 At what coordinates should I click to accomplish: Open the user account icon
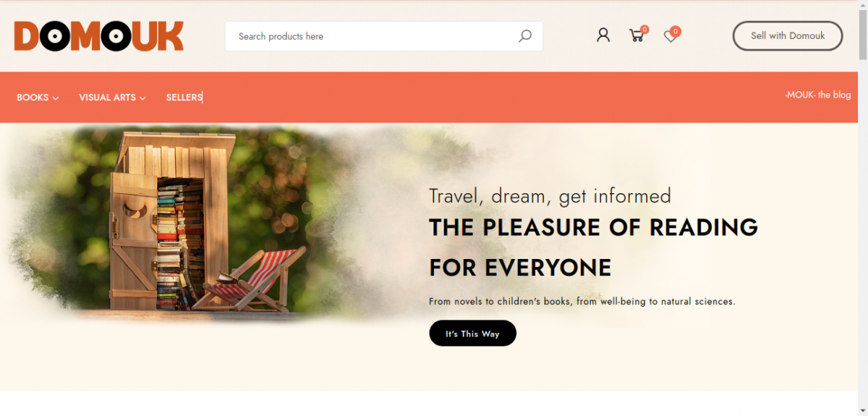pos(603,35)
